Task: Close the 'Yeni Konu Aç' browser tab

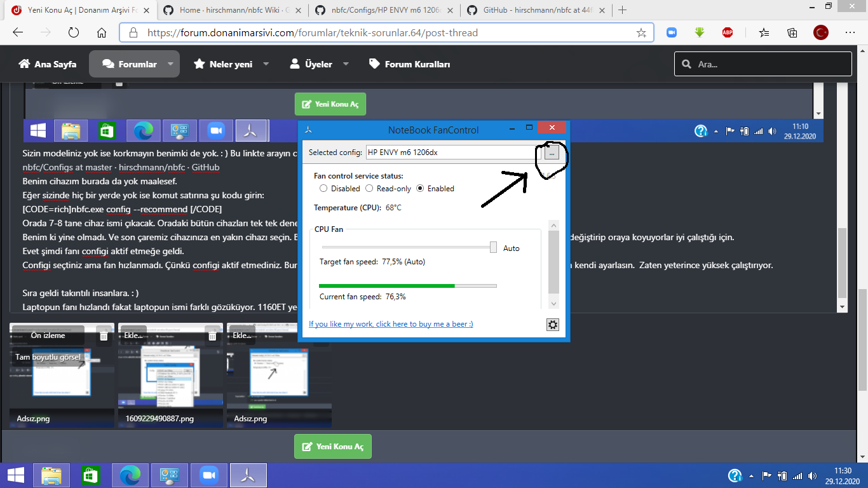Action: click(146, 10)
